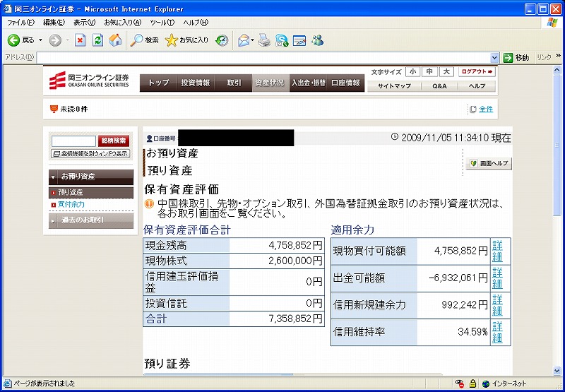Switch to the 入出金・振替 tab
The width and height of the screenshot is (565, 392).
point(309,83)
